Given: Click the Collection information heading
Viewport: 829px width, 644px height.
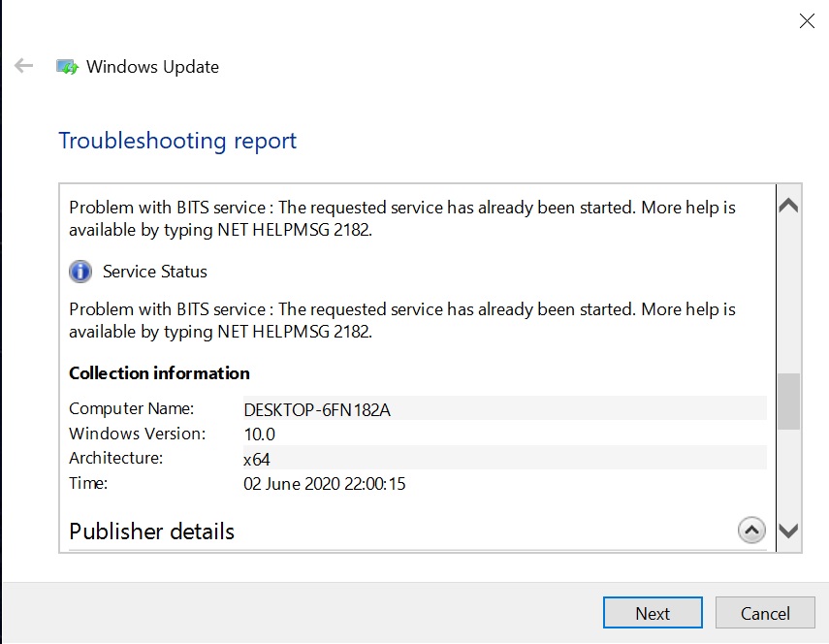Looking at the screenshot, I should point(159,373).
